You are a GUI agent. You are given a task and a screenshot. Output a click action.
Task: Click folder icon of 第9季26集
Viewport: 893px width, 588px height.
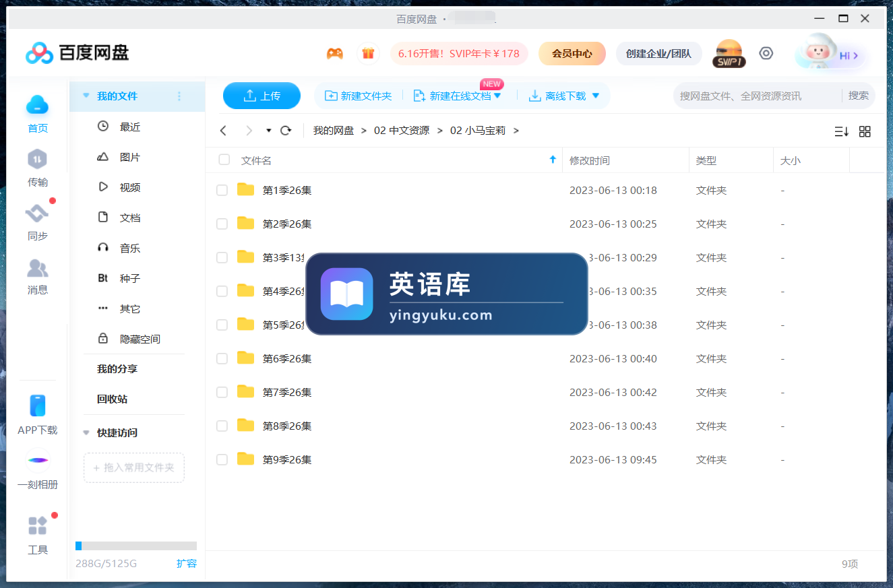[x=246, y=459]
